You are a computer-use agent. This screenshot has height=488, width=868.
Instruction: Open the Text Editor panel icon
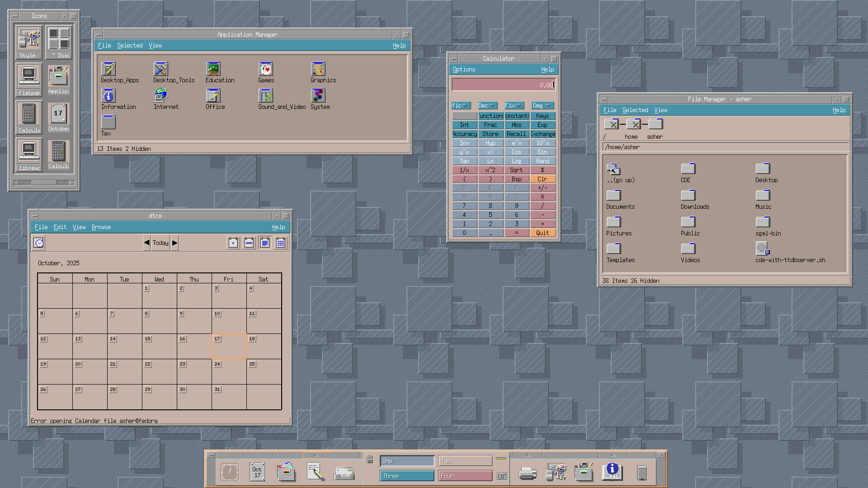point(316,472)
